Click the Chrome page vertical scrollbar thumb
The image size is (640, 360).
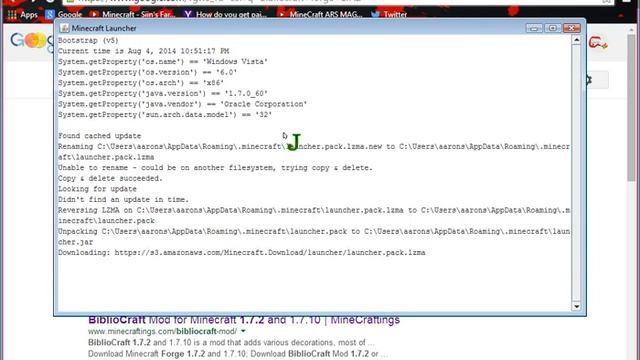click(631, 108)
